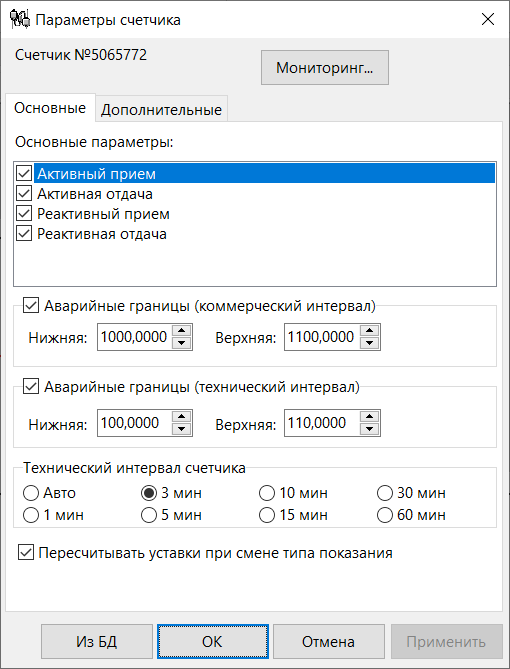Toggle the Реактивный прием checkbox
Image resolution: width=510 pixels, height=669 pixels.
pyautogui.click(x=24, y=214)
